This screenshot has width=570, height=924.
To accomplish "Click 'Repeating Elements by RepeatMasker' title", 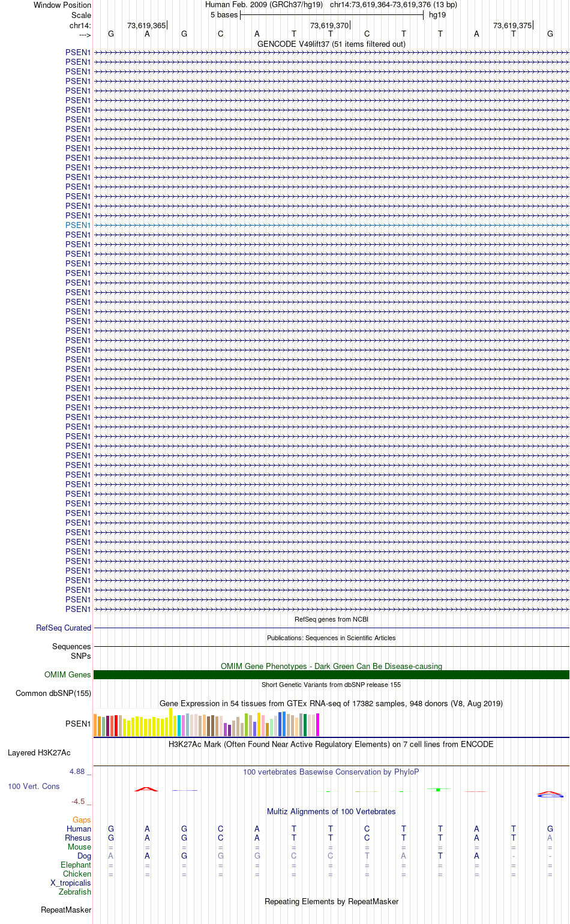I will coord(331,902).
